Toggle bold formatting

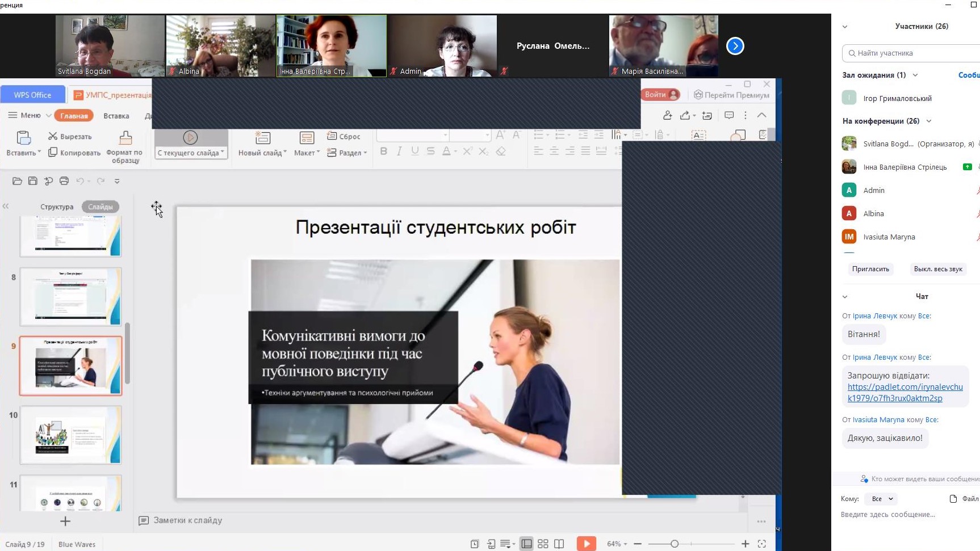click(384, 151)
